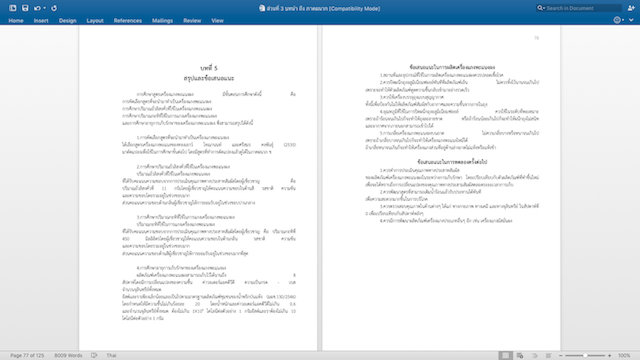Open the Layout tab
This screenshot has height=360, width=640.
point(95,20)
